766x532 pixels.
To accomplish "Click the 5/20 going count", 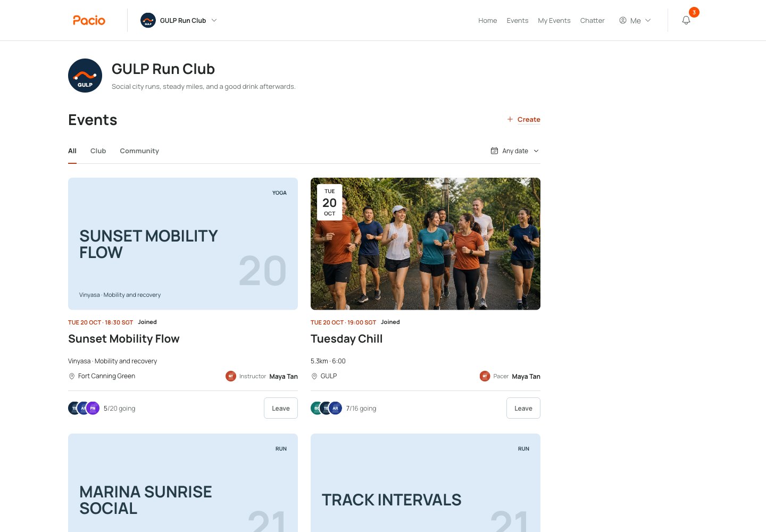I will click(x=119, y=409).
